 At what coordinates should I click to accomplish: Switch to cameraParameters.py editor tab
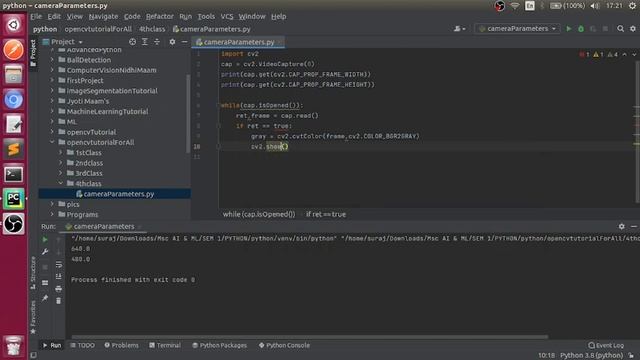click(238, 42)
